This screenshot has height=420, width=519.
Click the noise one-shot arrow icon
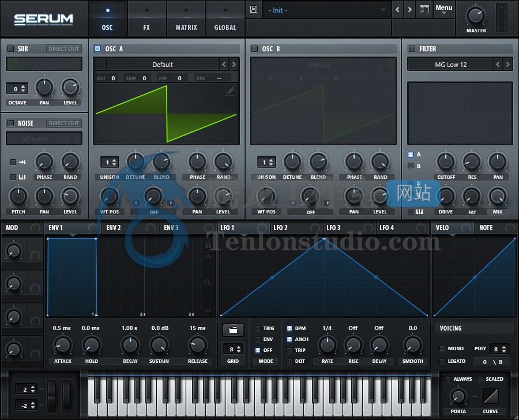22,162
